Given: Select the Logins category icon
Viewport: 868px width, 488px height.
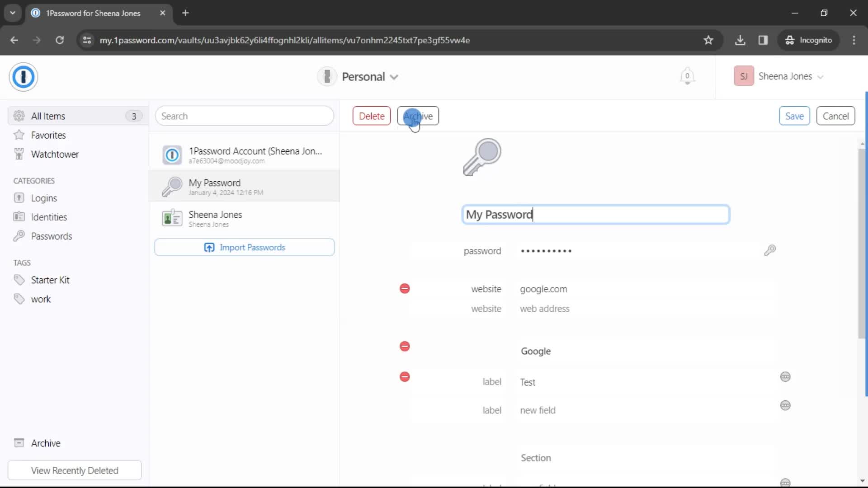Looking at the screenshot, I should [x=19, y=198].
